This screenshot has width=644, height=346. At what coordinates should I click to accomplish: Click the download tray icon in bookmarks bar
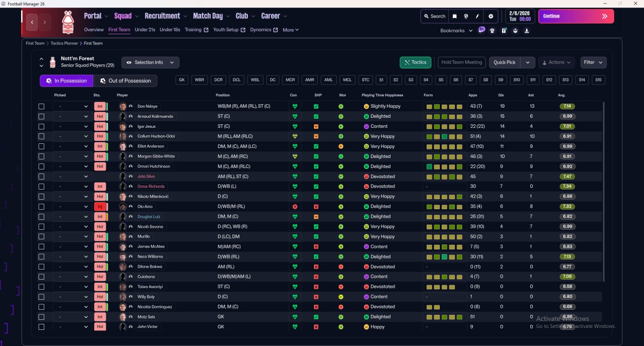pos(526,31)
